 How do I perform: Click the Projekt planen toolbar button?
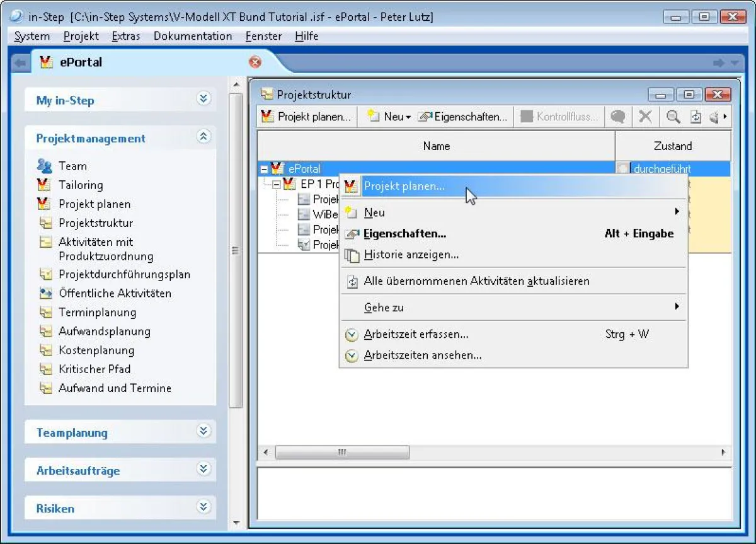(x=306, y=117)
